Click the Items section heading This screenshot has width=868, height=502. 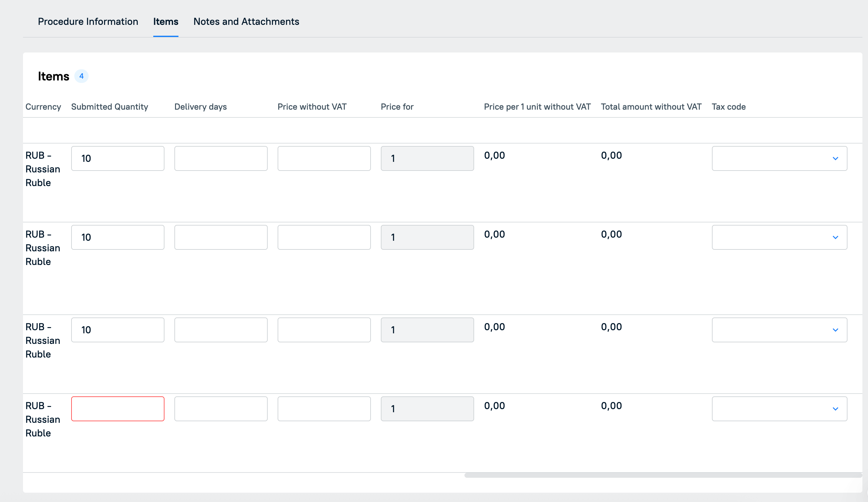point(53,76)
